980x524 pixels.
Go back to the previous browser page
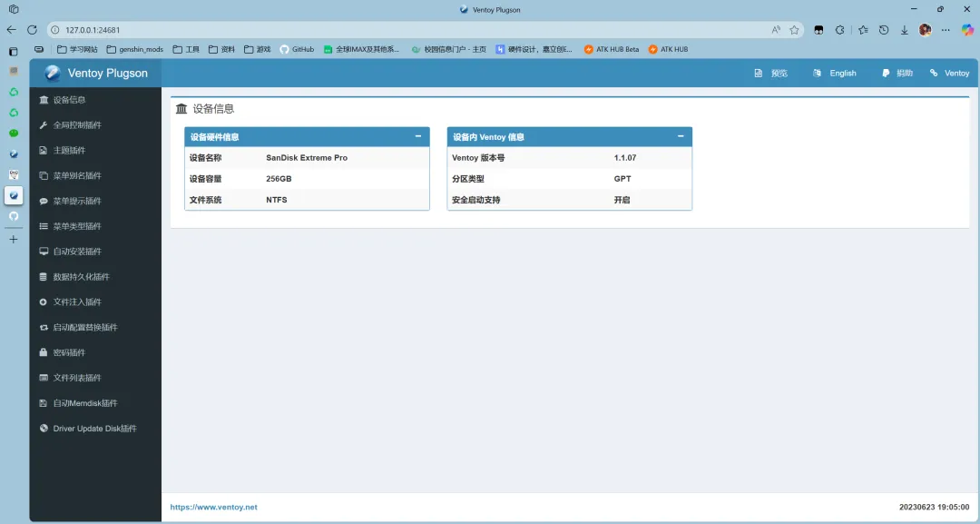11,30
